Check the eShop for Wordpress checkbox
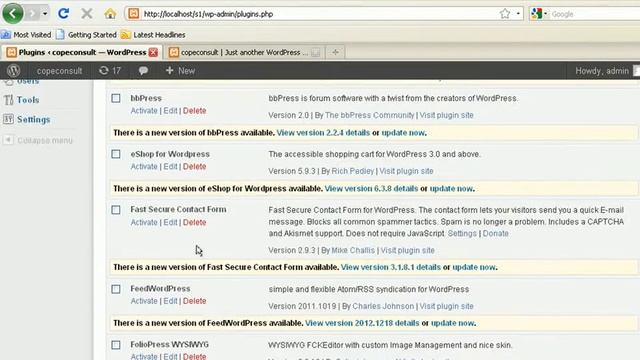This screenshot has height=360, width=640. (x=116, y=154)
